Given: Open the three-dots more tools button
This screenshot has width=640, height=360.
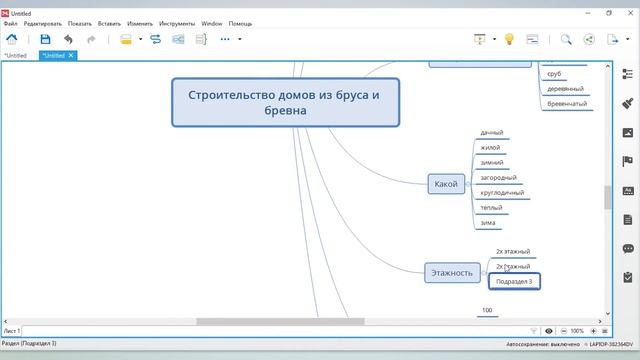Looking at the screenshot, I should point(225,39).
